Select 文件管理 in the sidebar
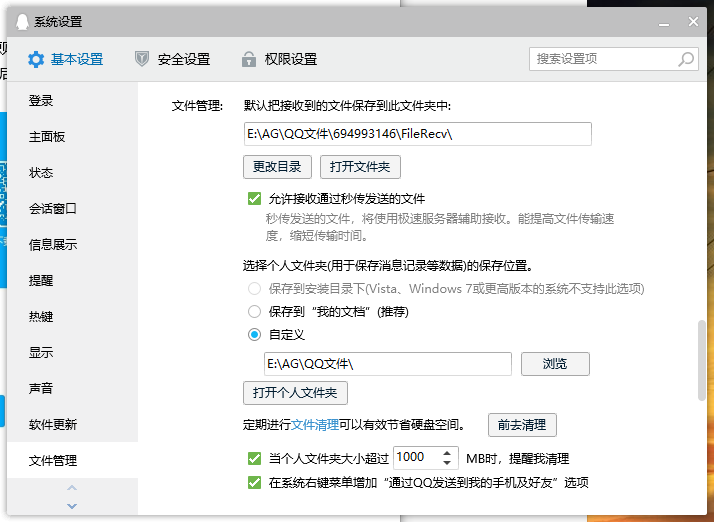714x522 pixels. click(x=72, y=461)
